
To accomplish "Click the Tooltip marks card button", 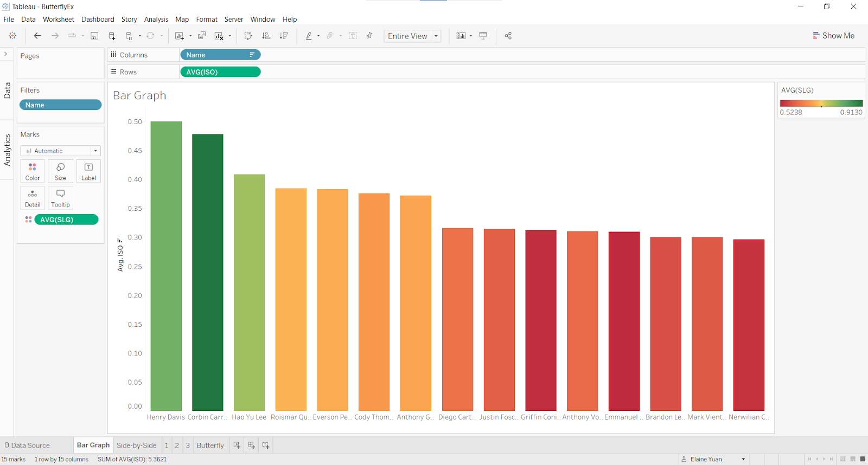I will 60,198.
